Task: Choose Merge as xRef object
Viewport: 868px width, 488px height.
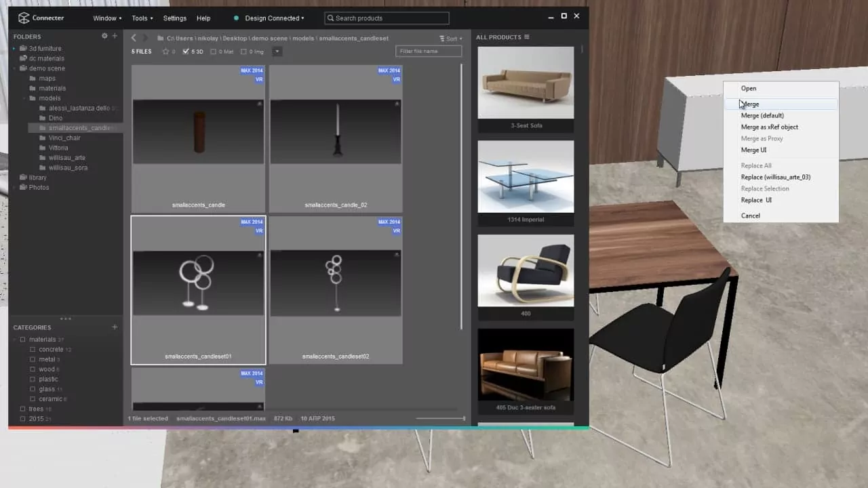Action: coord(769,127)
